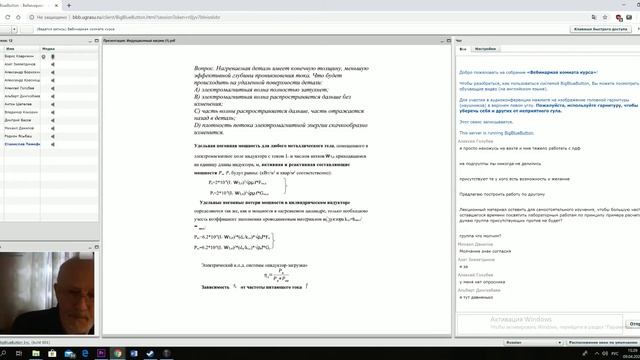The image size is (640, 360).
Task: Click the browser home icon
Action: point(18,17)
